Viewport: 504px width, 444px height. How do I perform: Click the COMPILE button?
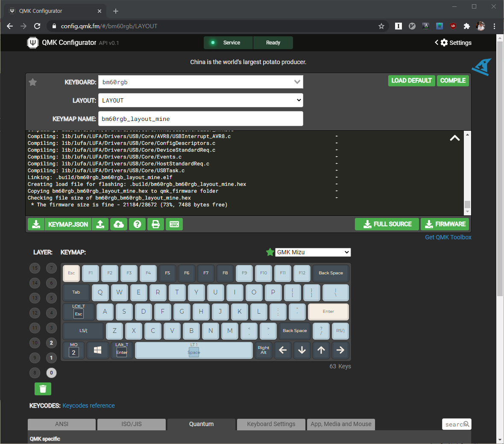coord(453,80)
